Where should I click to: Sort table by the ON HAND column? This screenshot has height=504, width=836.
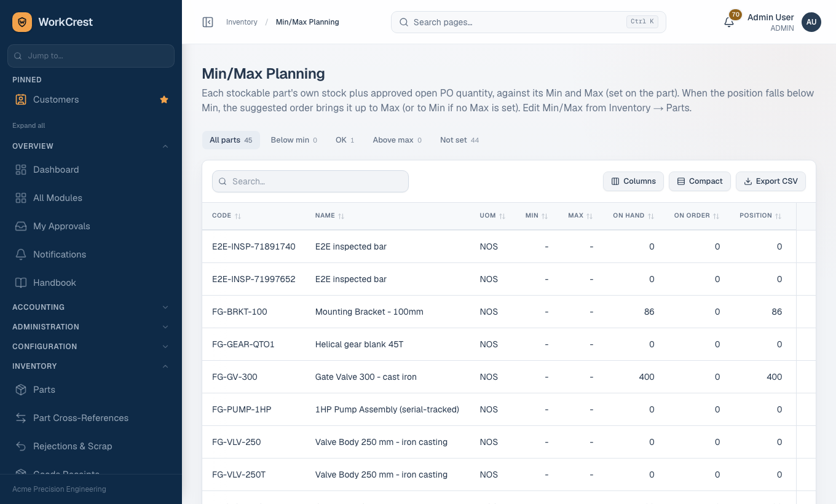tap(633, 216)
